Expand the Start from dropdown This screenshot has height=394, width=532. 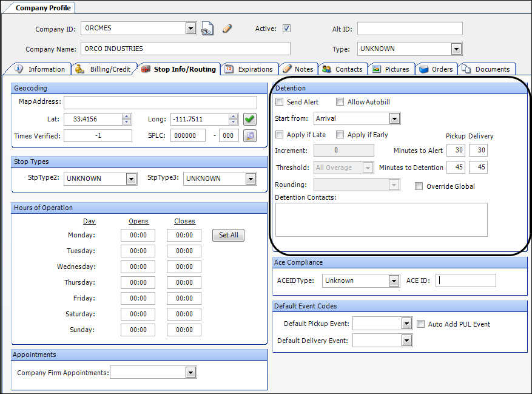point(394,118)
